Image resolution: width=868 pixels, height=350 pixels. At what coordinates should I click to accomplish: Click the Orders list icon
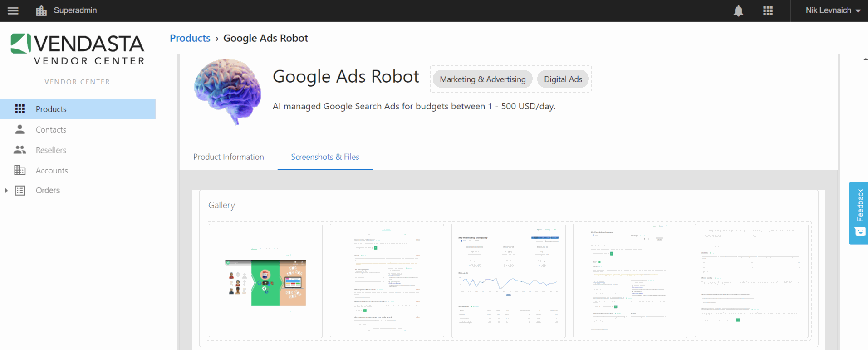click(20, 191)
